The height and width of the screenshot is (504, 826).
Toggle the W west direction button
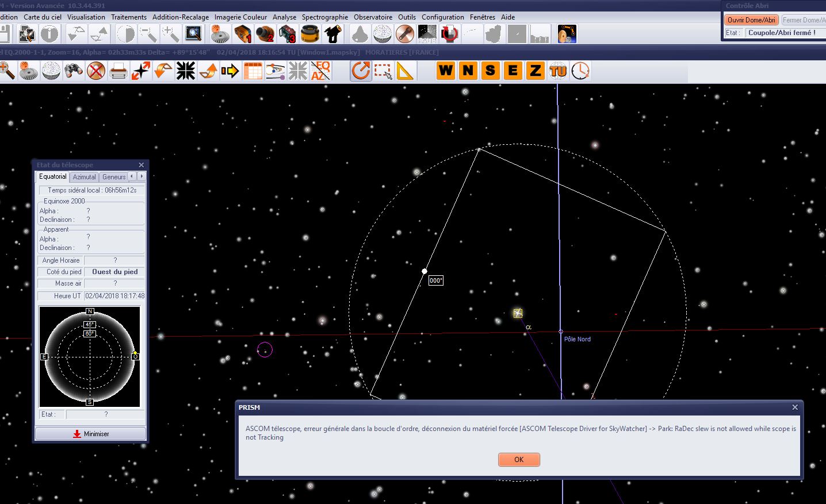click(x=446, y=71)
